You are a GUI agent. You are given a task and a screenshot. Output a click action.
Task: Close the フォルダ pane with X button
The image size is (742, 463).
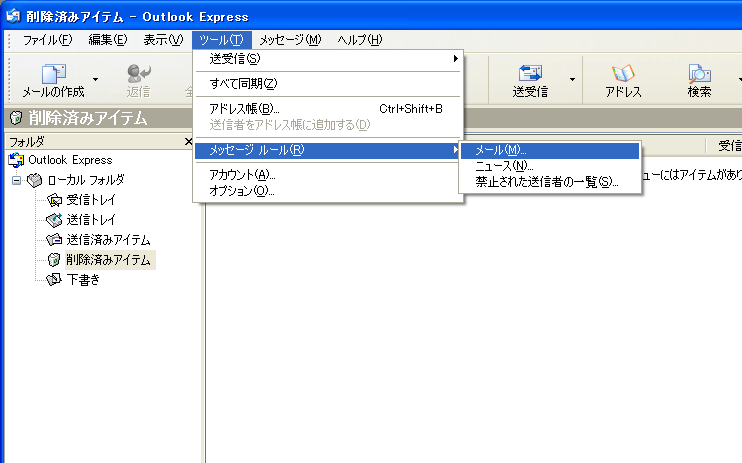click(189, 142)
